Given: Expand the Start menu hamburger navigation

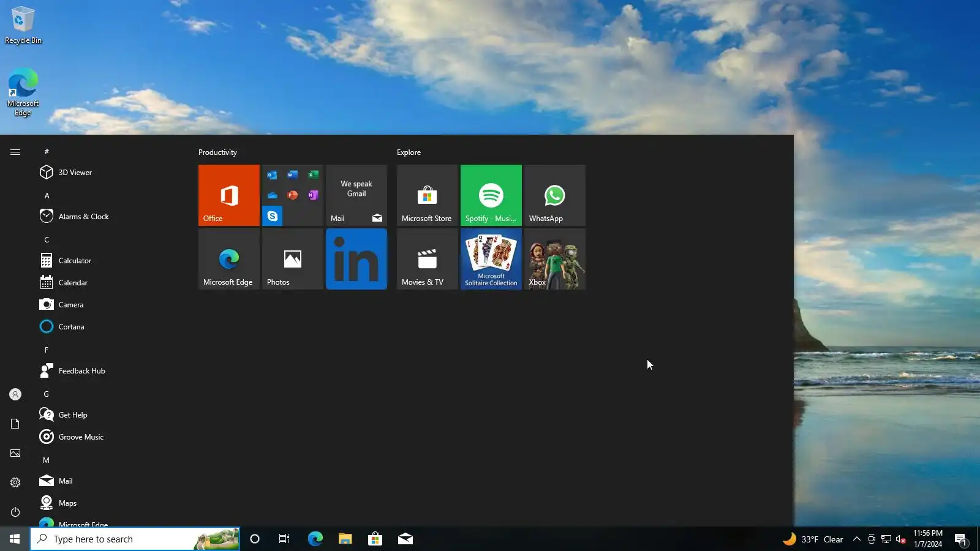Looking at the screenshot, I should tap(15, 152).
